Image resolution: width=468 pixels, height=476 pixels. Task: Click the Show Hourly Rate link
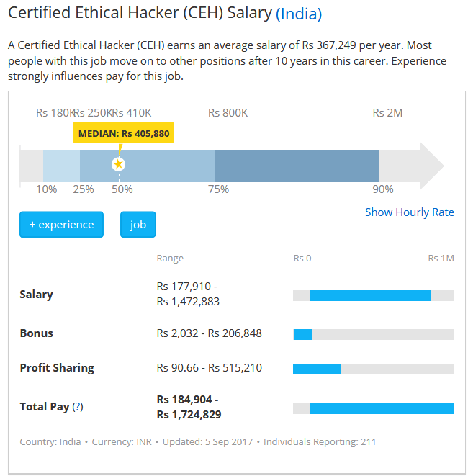click(409, 212)
